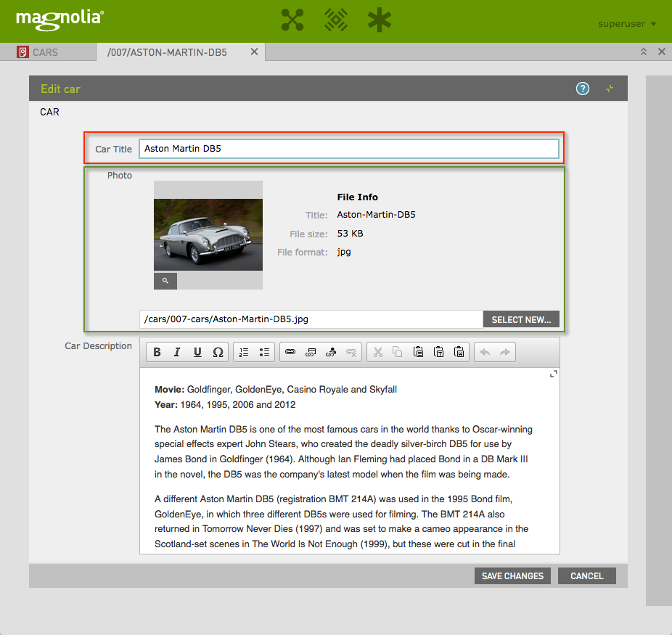
Task: Insert a numbered list
Action: coord(244,352)
